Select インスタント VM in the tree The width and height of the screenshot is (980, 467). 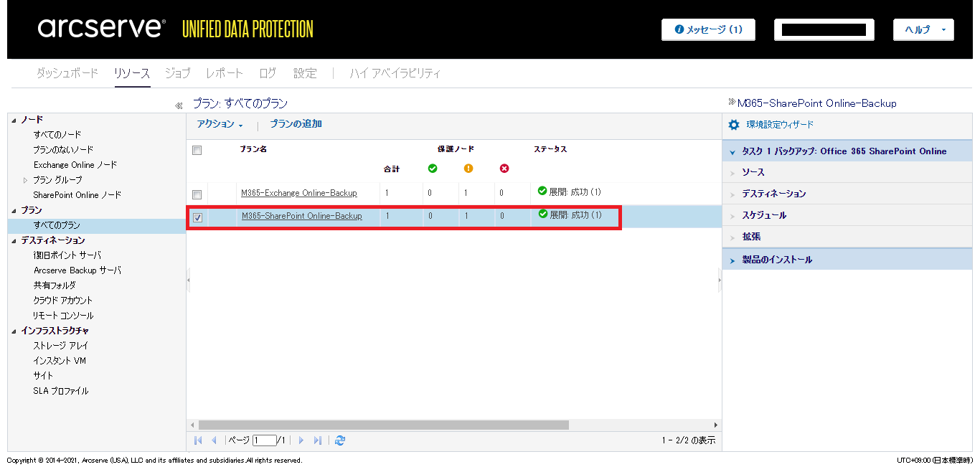(x=60, y=361)
